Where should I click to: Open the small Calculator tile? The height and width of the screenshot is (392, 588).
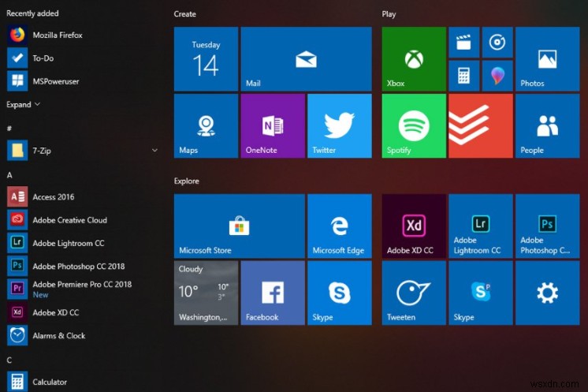[464, 76]
